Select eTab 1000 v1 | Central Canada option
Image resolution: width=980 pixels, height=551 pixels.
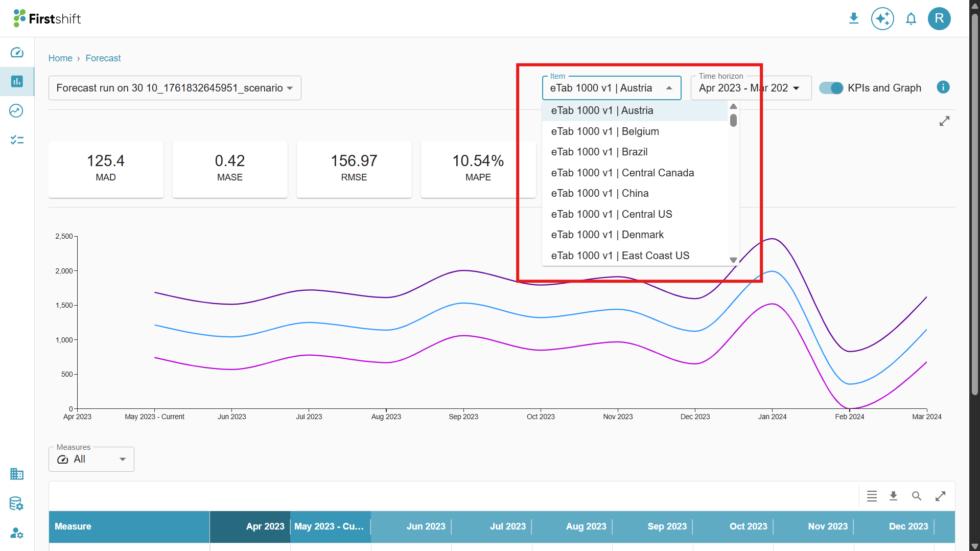pyautogui.click(x=635, y=173)
